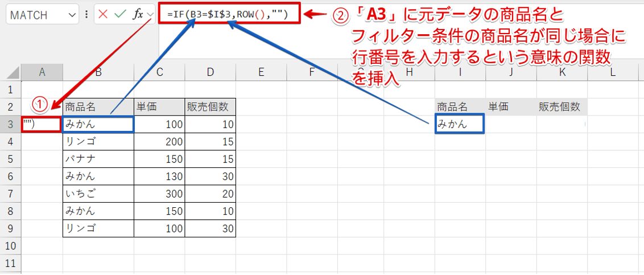The width and height of the screenshot is (644, 275).
Task: Click price 100 in cell C3
Action: 159,124
